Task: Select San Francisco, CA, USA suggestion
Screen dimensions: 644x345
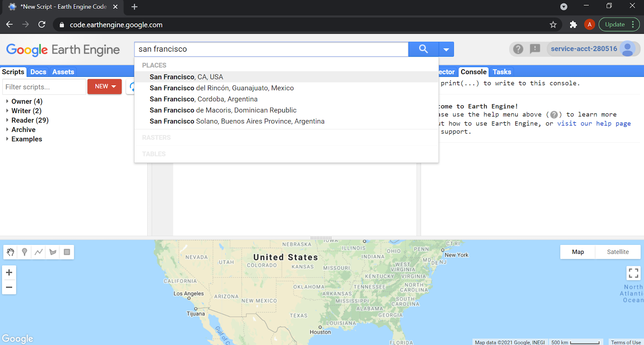Action: pyautogui.click(x=186, y=77)
